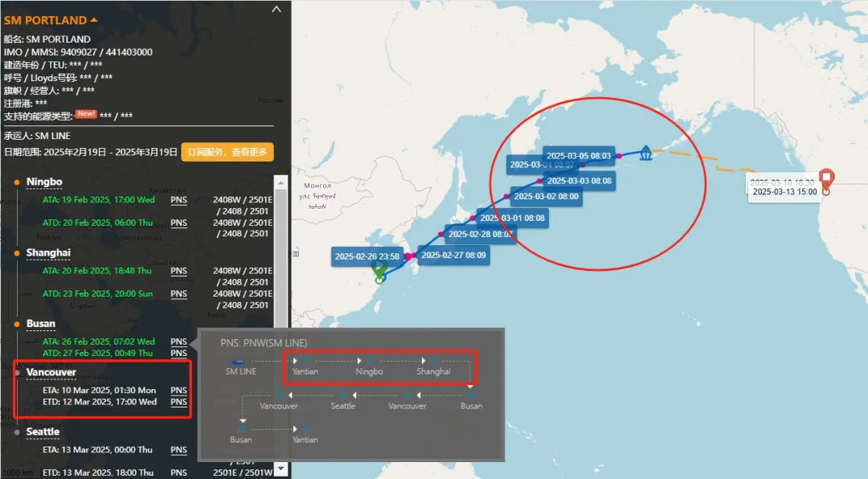Click the red New! badge
The height and width of the screenshot is (479, 868).
tap(86, 114)
